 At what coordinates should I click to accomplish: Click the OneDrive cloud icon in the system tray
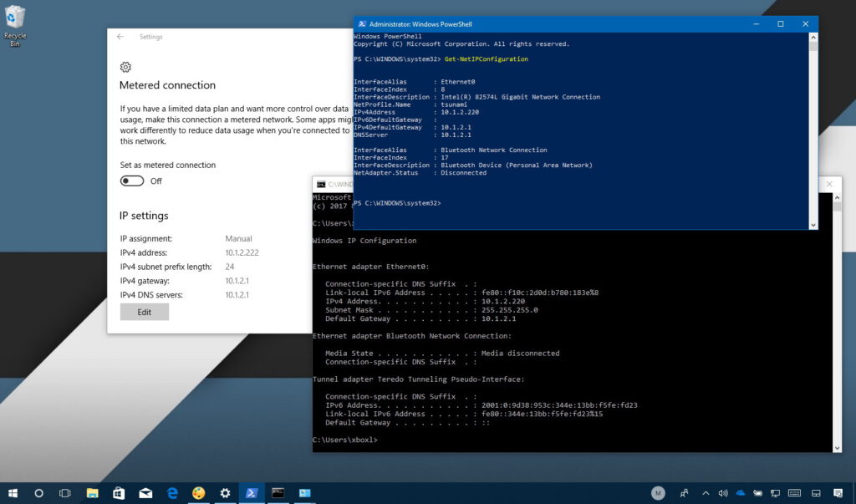tap(741, 493)
